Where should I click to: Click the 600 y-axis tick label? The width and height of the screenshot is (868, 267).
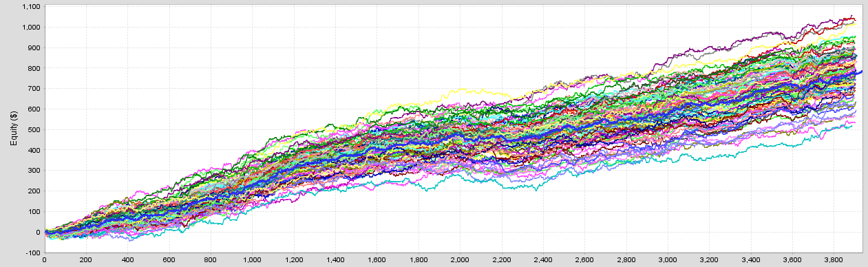point(34,109)
